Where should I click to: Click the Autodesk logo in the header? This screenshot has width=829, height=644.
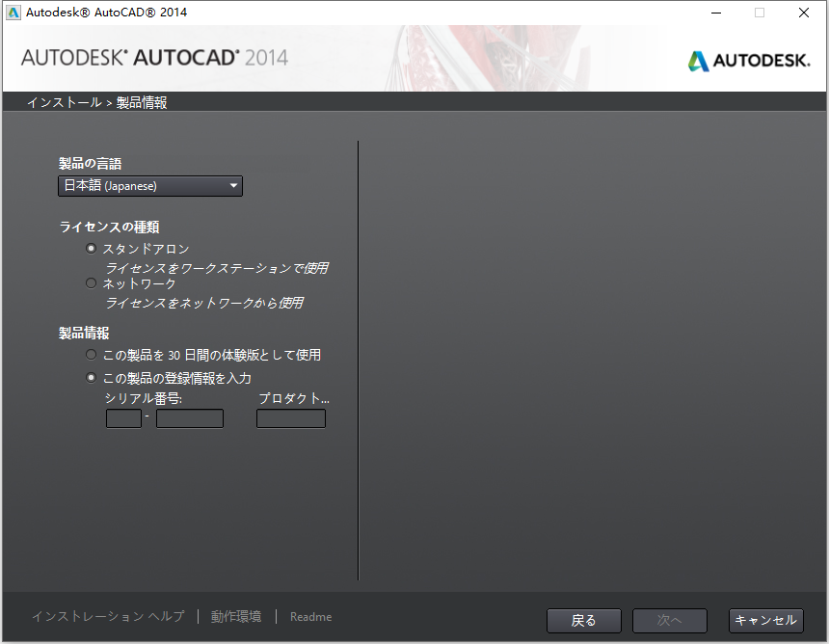pos(749,61)
